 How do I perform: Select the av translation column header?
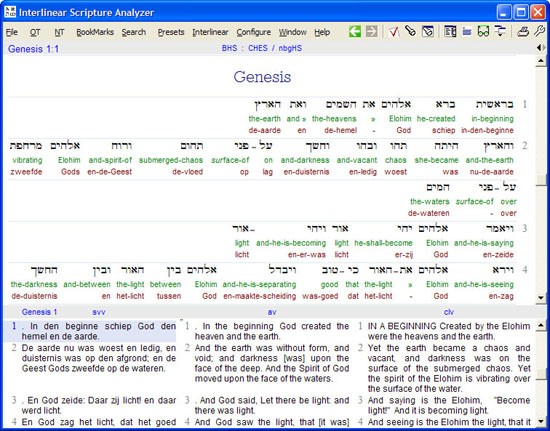click(272, 312)
